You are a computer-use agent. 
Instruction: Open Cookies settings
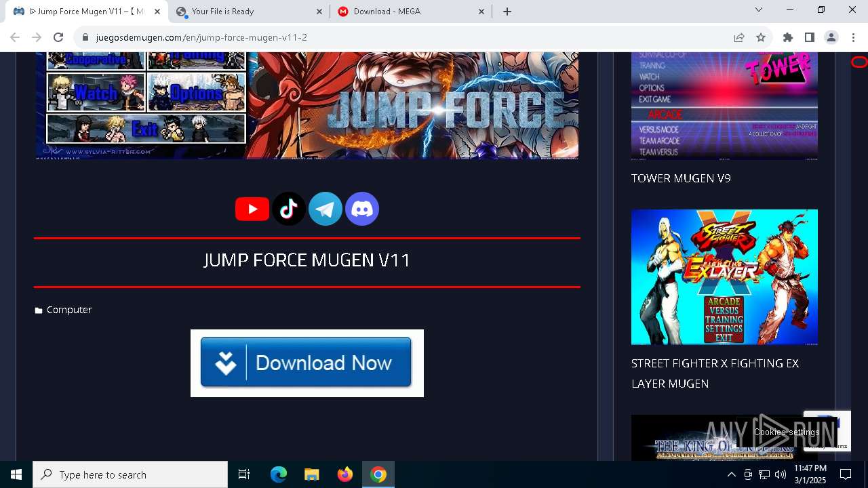click(786, 432)
